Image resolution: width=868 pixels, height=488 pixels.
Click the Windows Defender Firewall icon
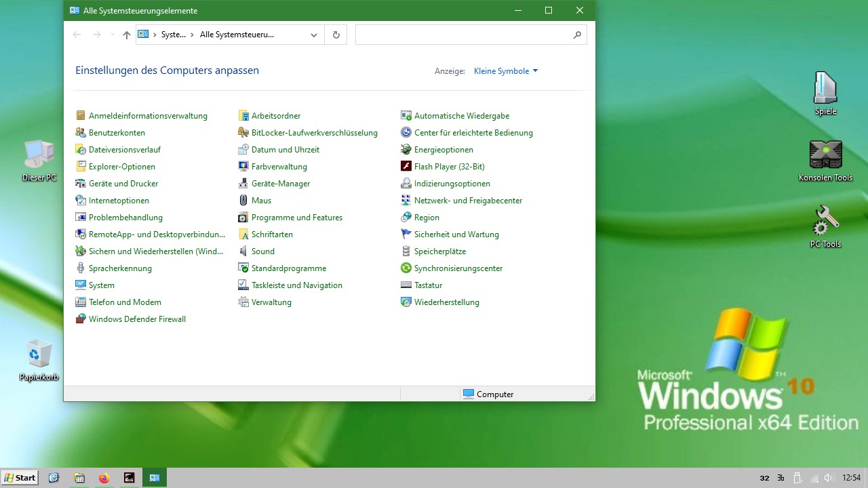tap(81, 319)
